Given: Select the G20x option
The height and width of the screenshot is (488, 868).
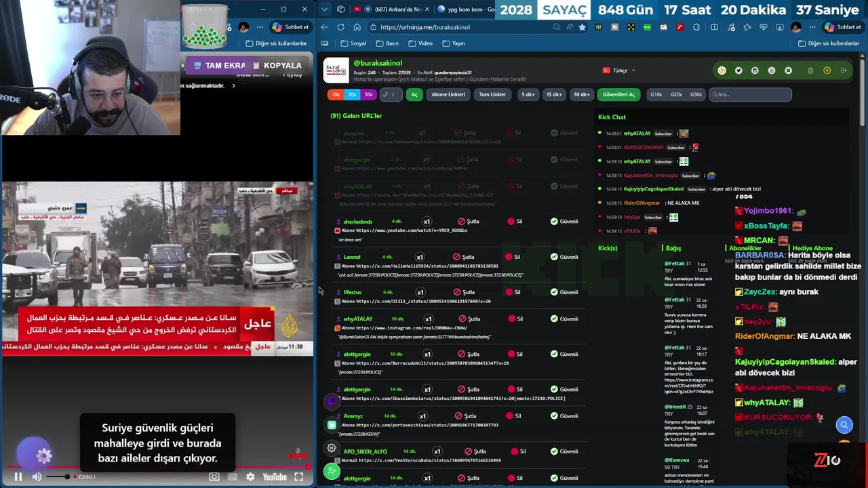Looking at the screenshot, I should [676, 94].
